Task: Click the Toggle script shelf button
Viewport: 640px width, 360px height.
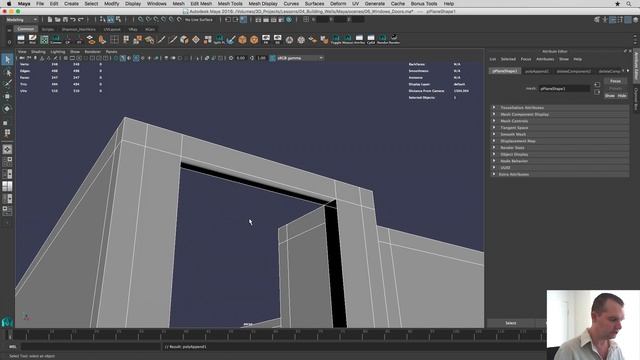Action: coord(336,40)
